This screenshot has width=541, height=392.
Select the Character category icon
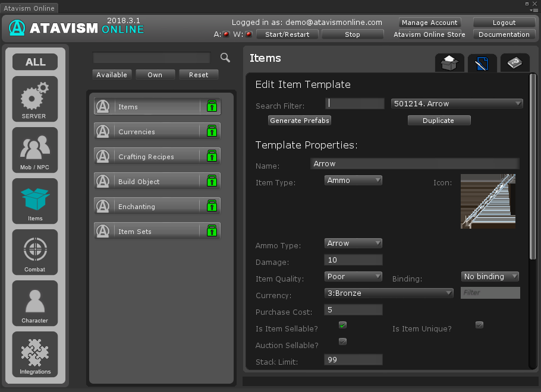click(35, 303)
